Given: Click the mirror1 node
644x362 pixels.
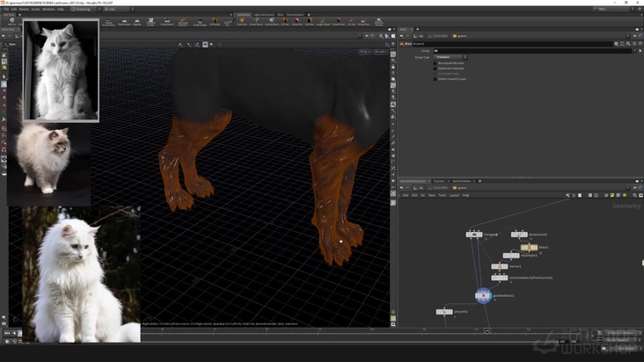Looking at the screenshot, I should (500, 266).
